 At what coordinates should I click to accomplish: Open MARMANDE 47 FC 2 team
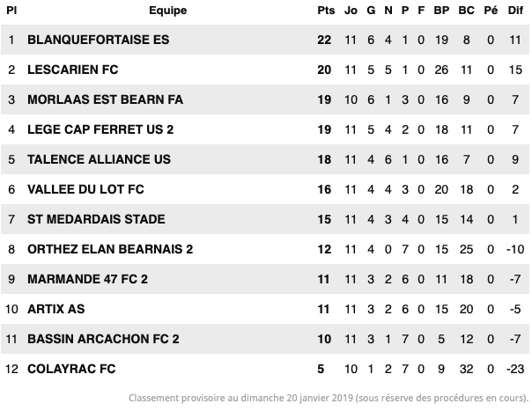[x=87, y=279]
